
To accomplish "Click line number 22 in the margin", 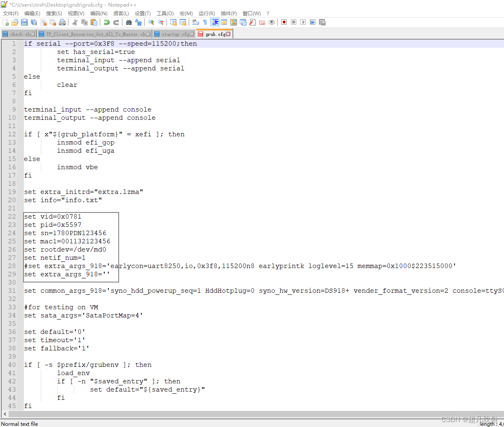I will (x=12, y=217).
